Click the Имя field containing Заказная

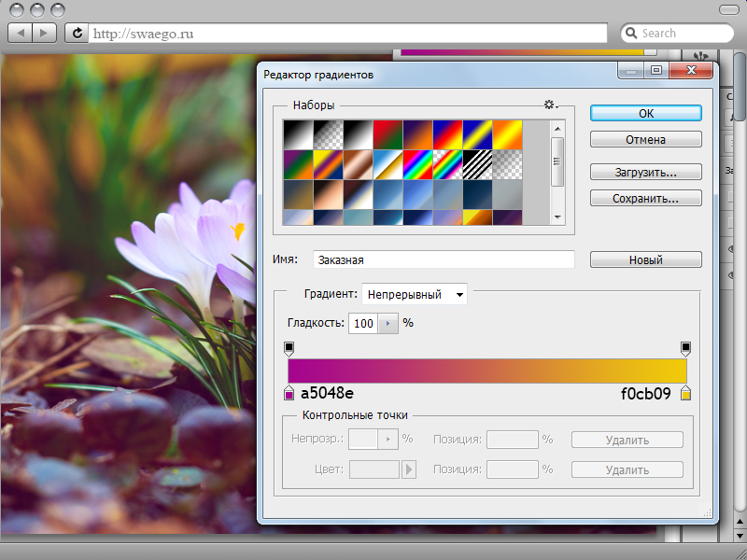coord(444,259)
